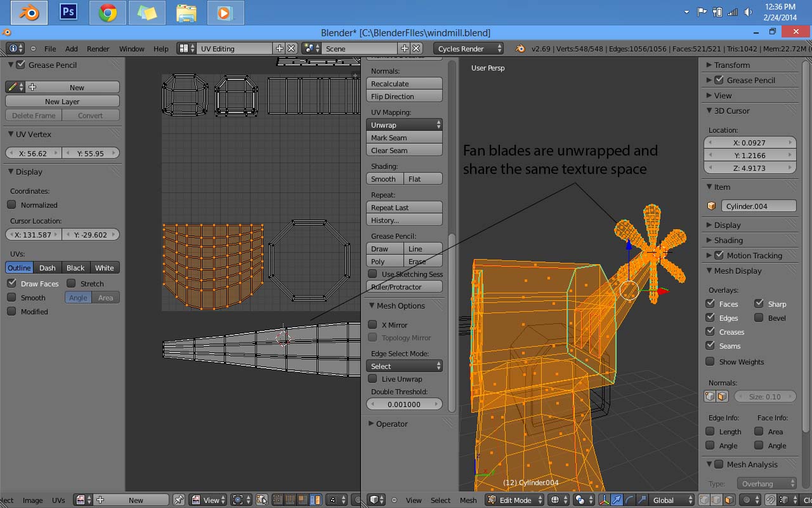The image size is (812, 508).
Task: Click the Flip Direction button
Action: point(404,96)
